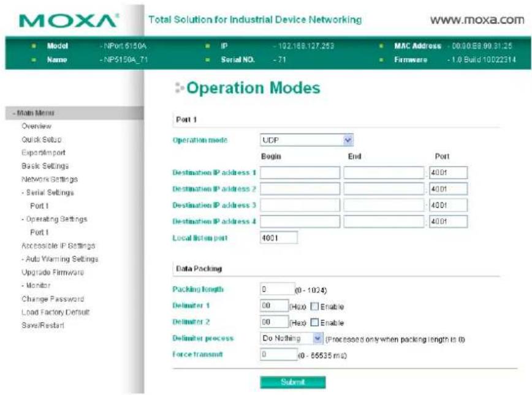Click Destination IP address 4 Port field
Screen dimensions: 532x395
tap(448, 222)
